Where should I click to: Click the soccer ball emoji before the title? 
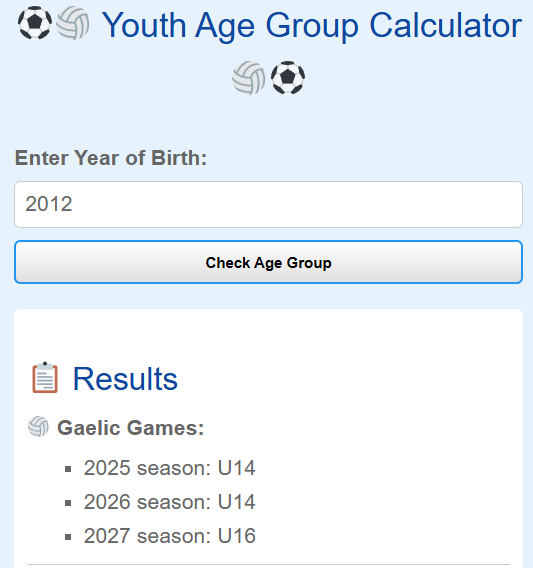[x=35, y=23]
